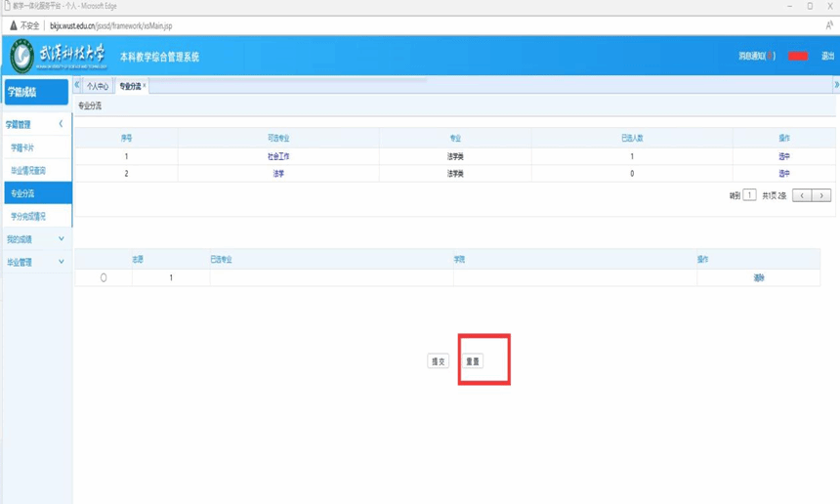Go to previous page of the table

coord(802,195)
